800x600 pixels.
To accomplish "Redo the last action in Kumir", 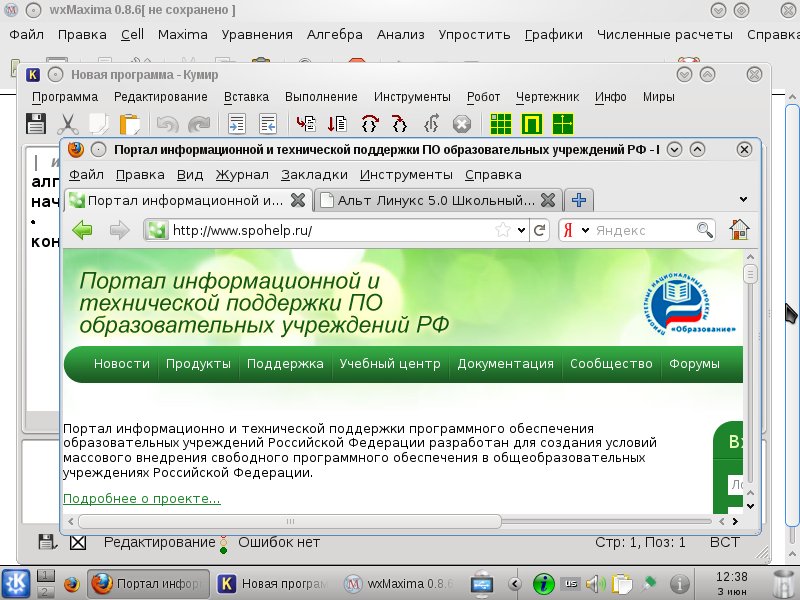I will pyautogui.click(x=200, y=123).
